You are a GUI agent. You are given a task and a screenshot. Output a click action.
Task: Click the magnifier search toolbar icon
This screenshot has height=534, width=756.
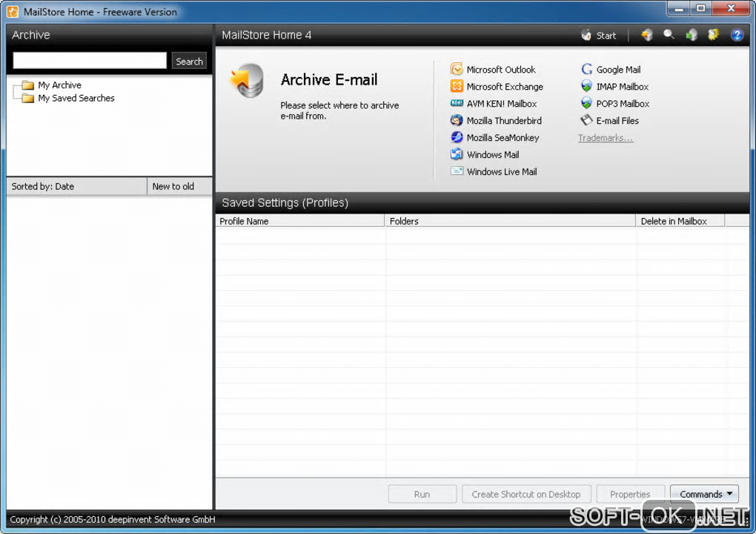pyautogui.click(x=669, y=35)
